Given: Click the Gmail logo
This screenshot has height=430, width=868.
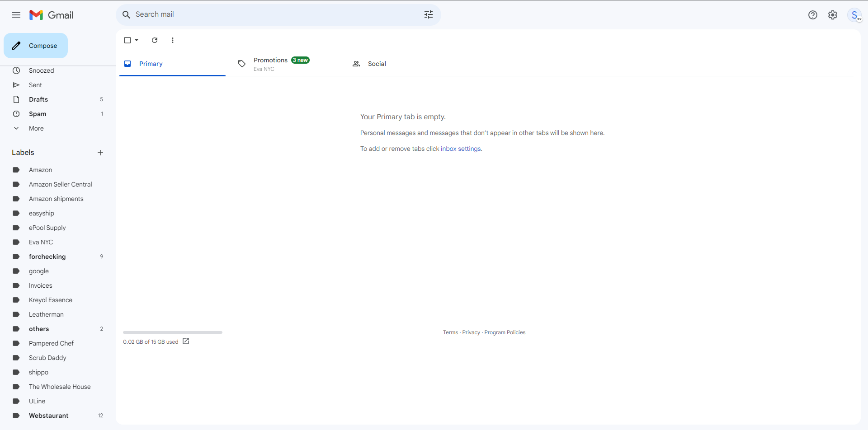Looking at the screenshot, I should point(52,15).
